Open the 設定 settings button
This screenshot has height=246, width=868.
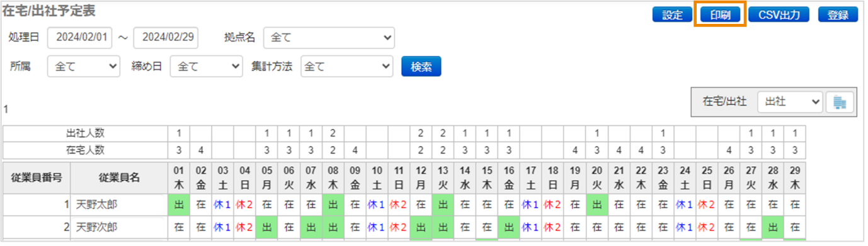(x=672, y=15)
